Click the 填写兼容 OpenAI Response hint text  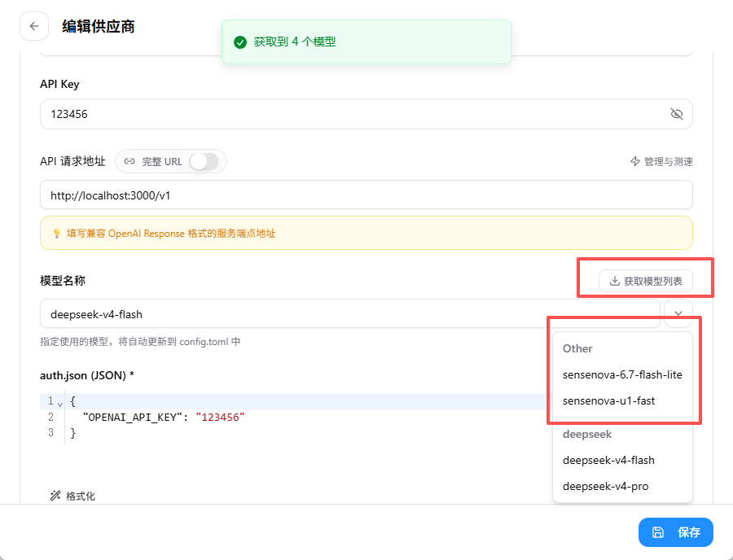click(x=171, y=233)
